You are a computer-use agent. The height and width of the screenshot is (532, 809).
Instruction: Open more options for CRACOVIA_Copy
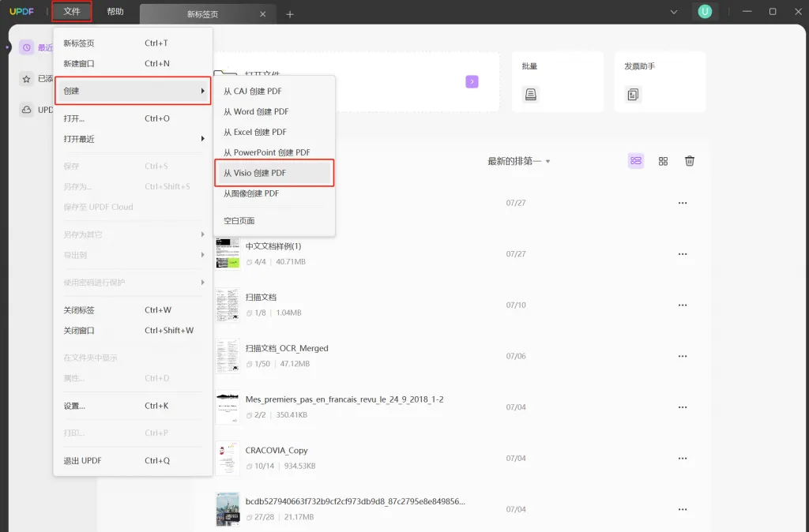point(683,459)
